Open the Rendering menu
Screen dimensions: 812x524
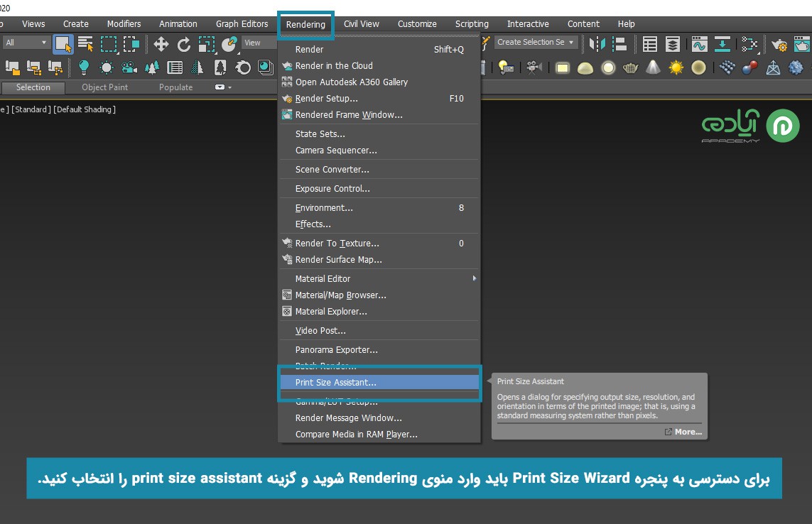pos(305,24)
